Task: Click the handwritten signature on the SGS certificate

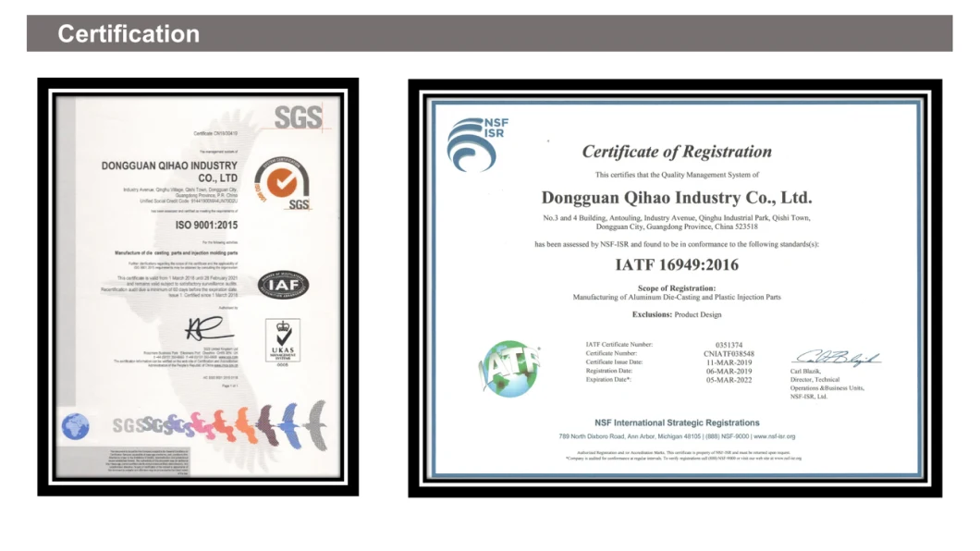Action: pyautogui.click(x=209, y=328)
